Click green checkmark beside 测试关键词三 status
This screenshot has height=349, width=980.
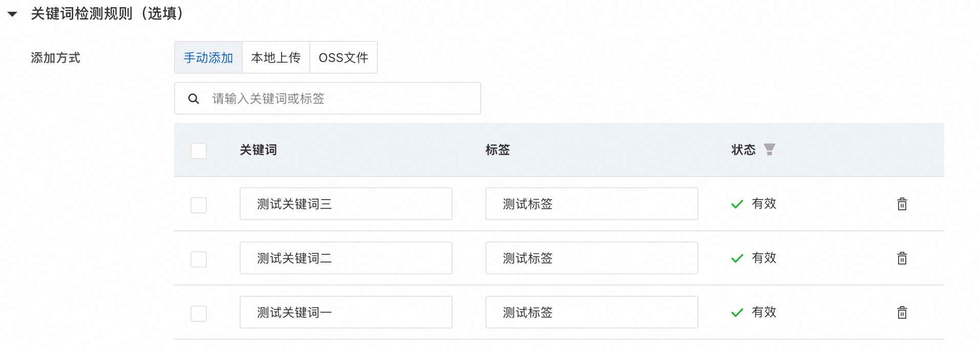click(x=737, y=204)
